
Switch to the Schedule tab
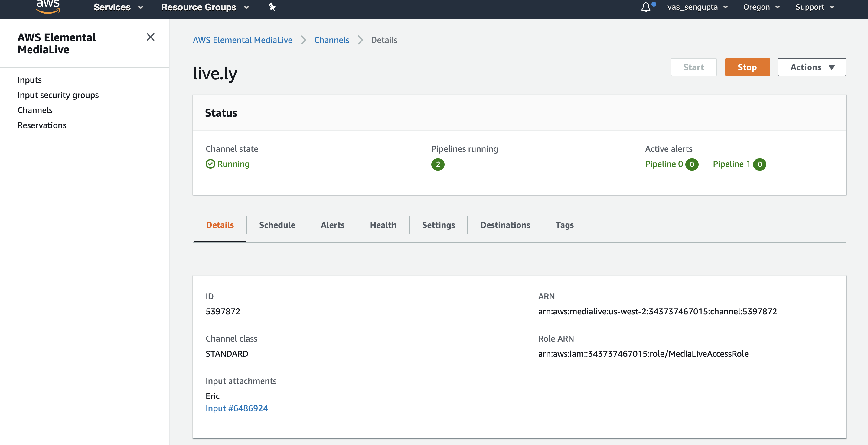(x=277, y=225)
